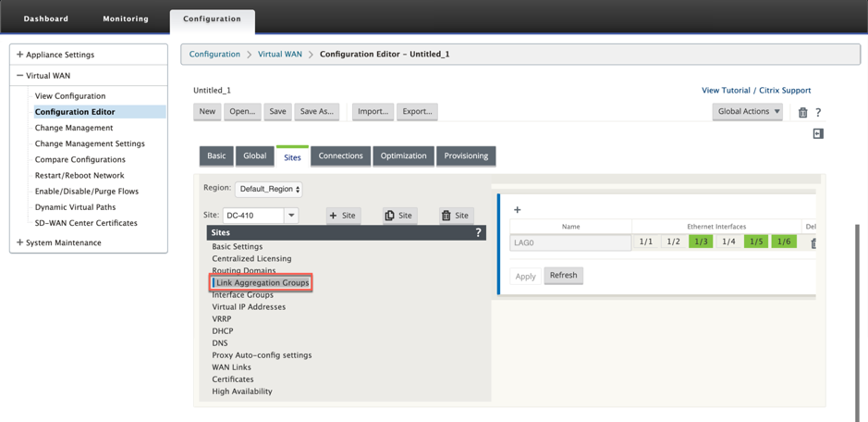Click the trash icon beside Global Actions
868x422 pixels.
pos(802,113)
